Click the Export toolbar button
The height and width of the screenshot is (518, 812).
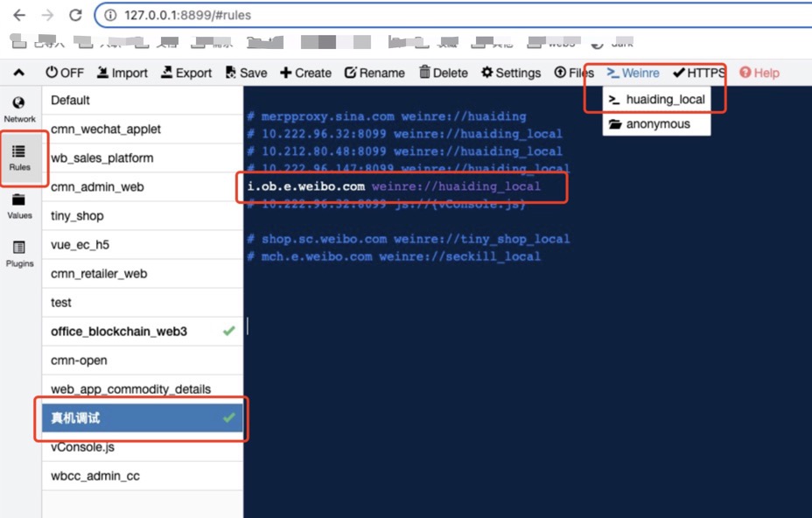185,73
